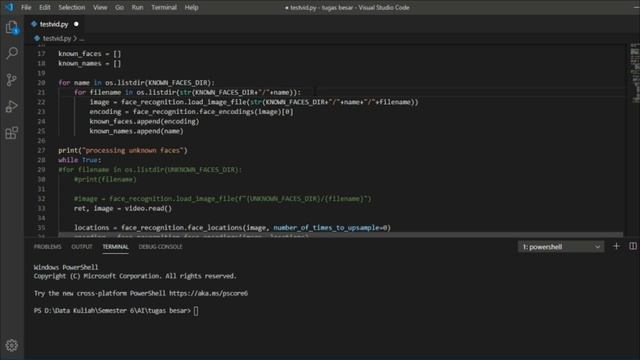This screenshot has height=360, width=640.
Task: Click the VS Code logo icon
Action: 9,7
